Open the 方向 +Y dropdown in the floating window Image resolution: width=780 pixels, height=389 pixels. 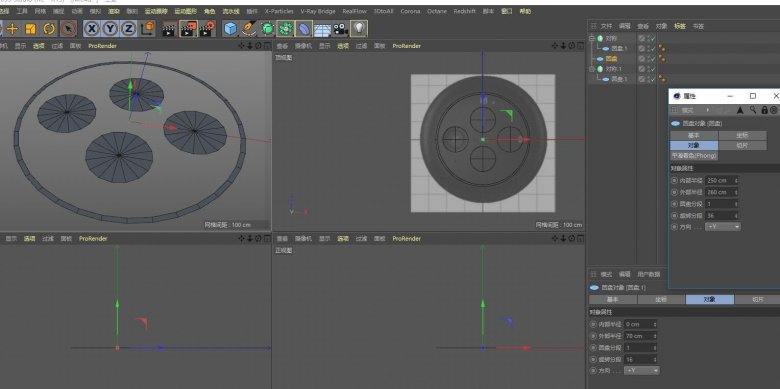723,226
